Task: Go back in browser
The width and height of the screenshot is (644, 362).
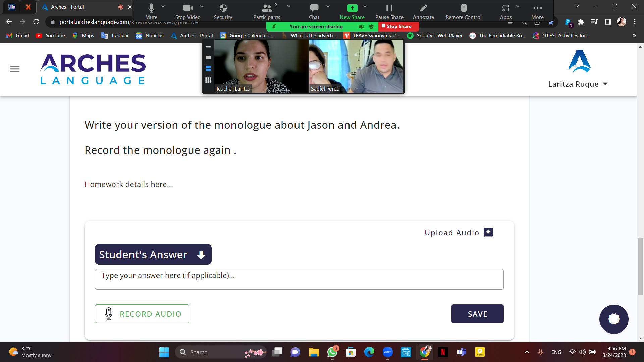Action: click(9, 22)
